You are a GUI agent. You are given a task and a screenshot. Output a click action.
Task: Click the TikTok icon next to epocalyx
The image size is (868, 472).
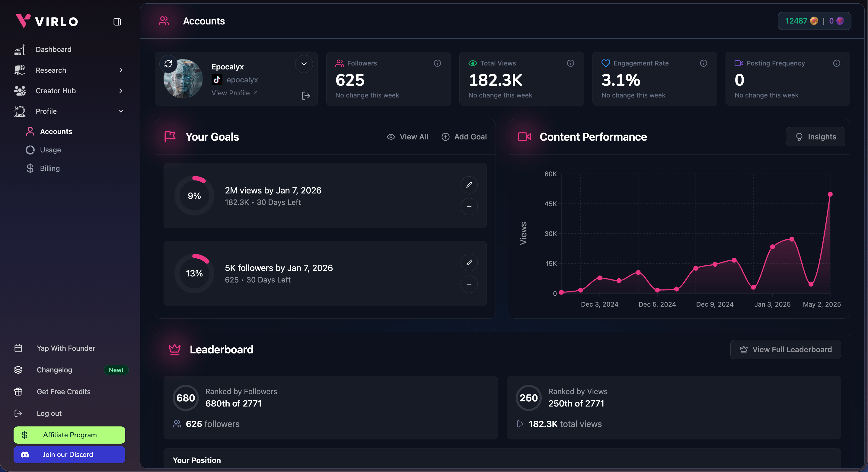click(x=217, y=80)
